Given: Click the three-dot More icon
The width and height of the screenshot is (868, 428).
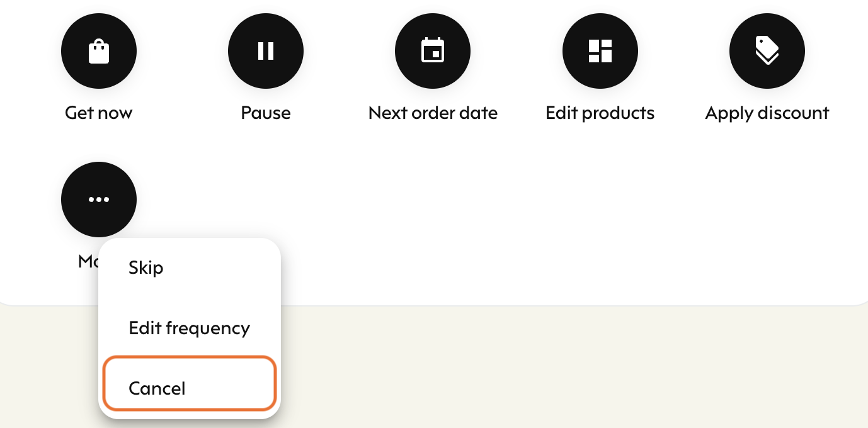Looking at the screenshot, I should [99, 200].
